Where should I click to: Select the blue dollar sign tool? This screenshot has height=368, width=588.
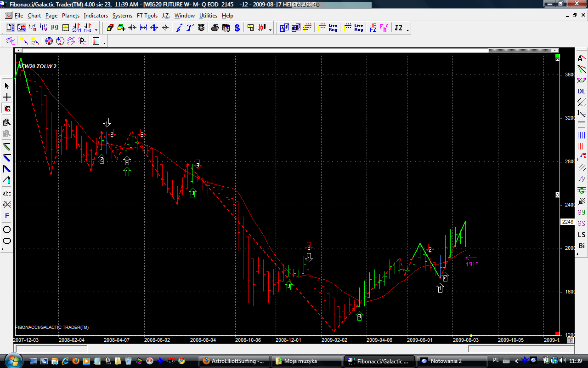tap(237, 28)
